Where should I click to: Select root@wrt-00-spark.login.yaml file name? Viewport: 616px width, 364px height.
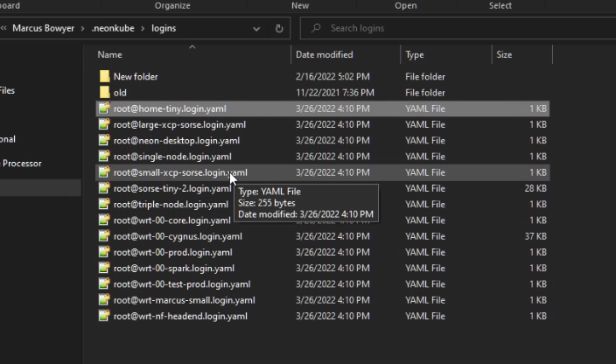point(174,269)
